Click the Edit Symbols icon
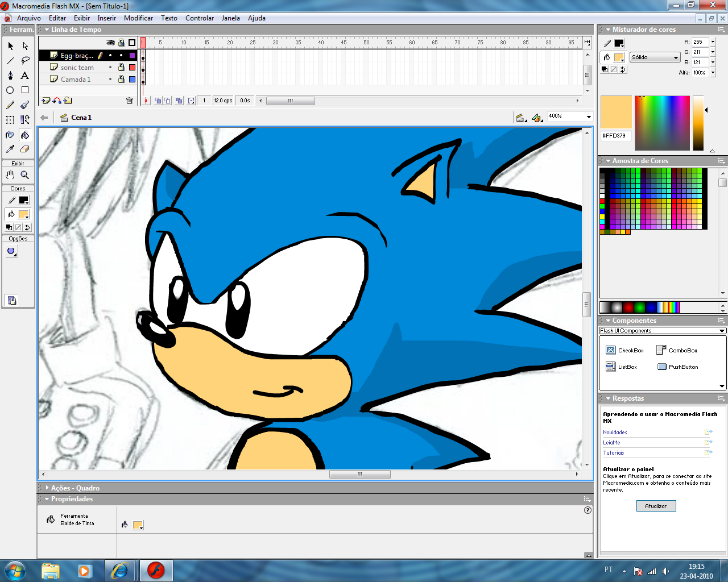This screenshot has height=582, width=728. tap(537, 118)
